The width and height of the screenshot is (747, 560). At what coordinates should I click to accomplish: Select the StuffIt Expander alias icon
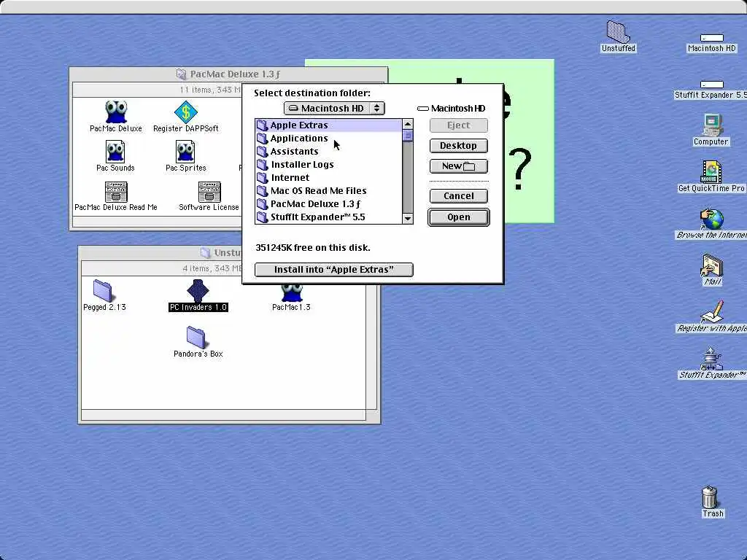tap(712, 359)
